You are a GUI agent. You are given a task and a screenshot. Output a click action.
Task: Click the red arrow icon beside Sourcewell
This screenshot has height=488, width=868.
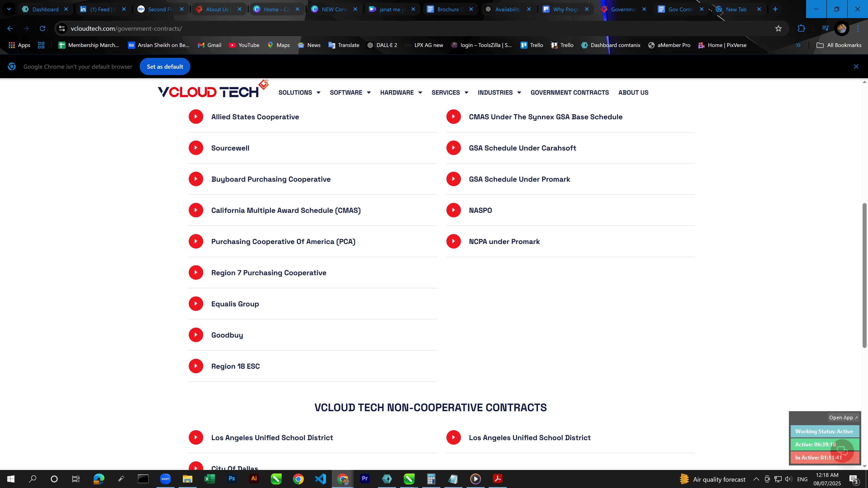pyautogui.click(x=196, y=148)
